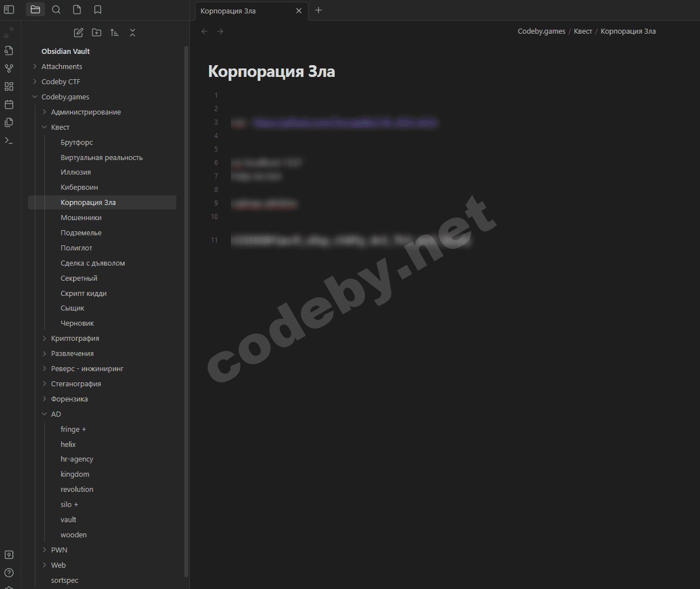Expand the Развлечения folder chevron
This screenshot has height=589, width=700.
click(x=44, y=353)
